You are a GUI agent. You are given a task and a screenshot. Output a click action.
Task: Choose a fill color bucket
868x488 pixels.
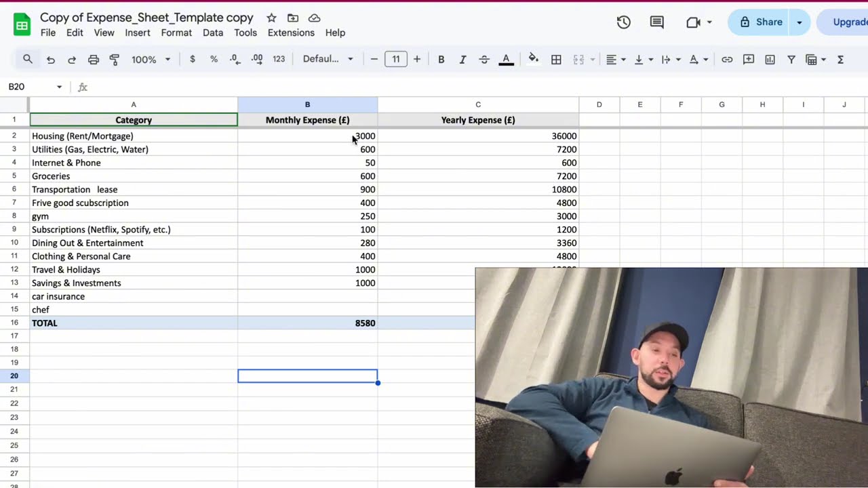tap(534, 59)
